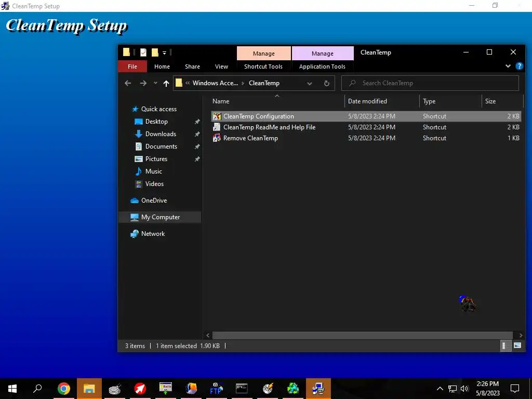Click the volume speaker tray icon
This screenshot has height=399, width=532.
tap(464, 389)
